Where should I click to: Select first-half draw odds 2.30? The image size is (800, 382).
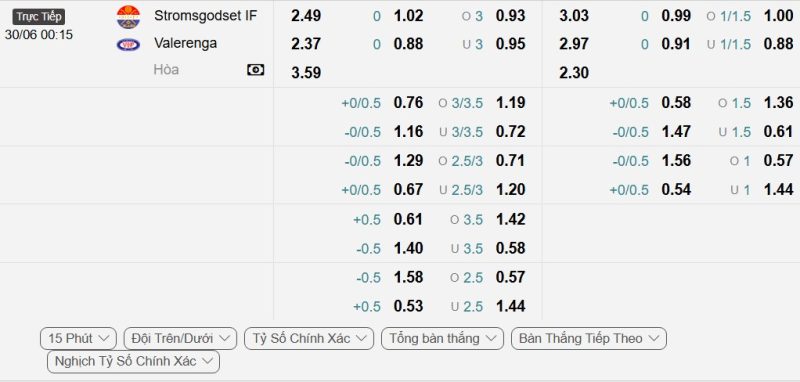574,72
